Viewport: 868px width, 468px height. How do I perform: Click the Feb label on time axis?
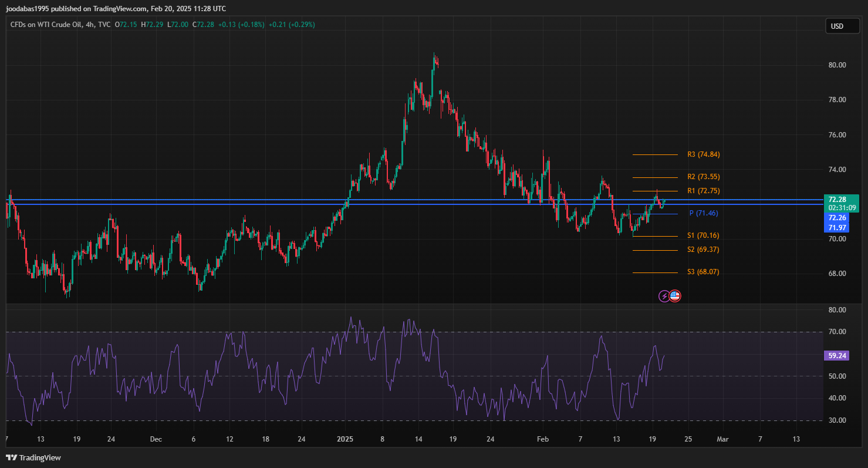(x=543, y=439)
